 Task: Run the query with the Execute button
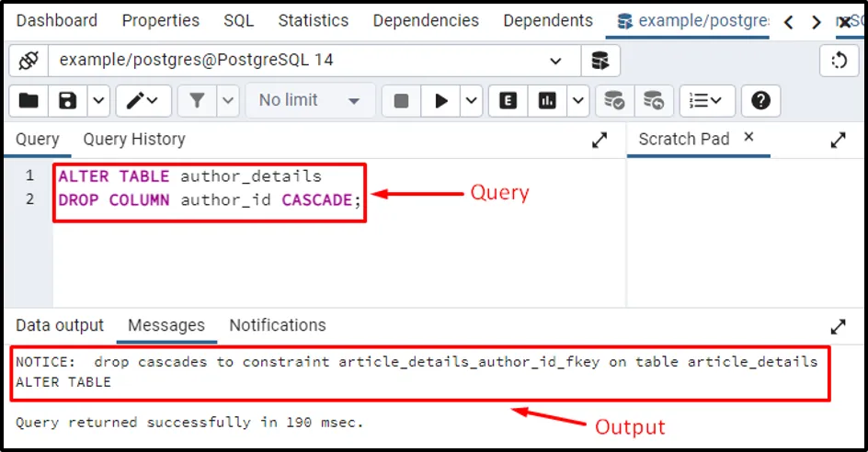point(441,100)
